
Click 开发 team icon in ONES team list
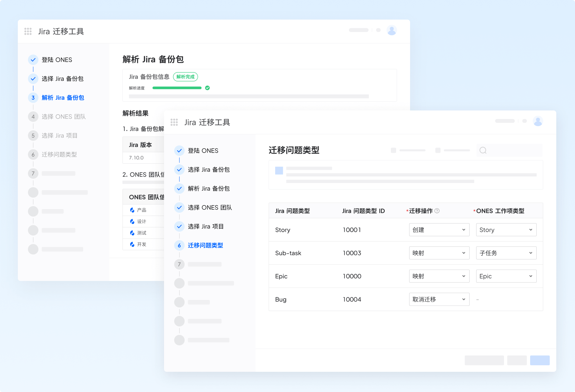132,244
